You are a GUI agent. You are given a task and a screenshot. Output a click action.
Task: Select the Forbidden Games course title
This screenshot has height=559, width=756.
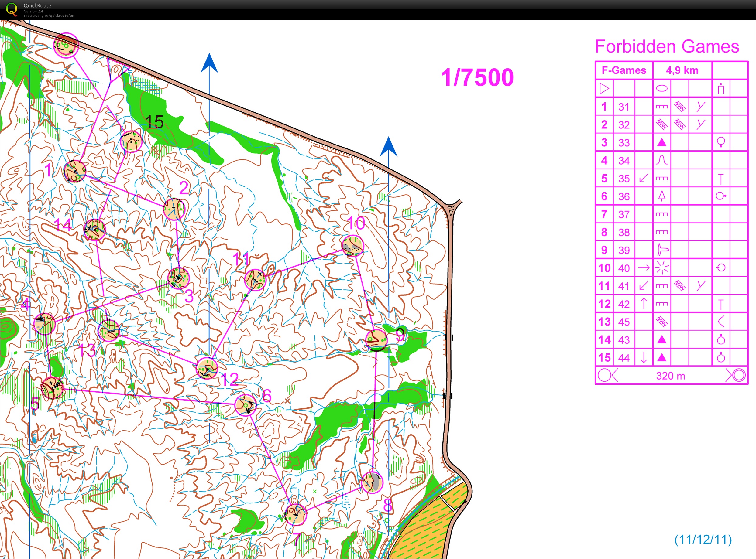coord(667,46)
